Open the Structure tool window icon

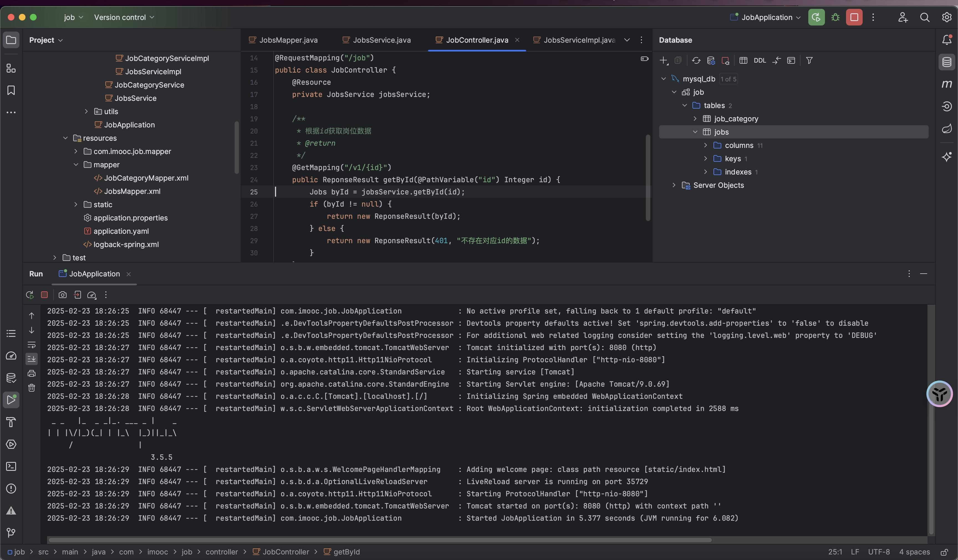(11, 68)
